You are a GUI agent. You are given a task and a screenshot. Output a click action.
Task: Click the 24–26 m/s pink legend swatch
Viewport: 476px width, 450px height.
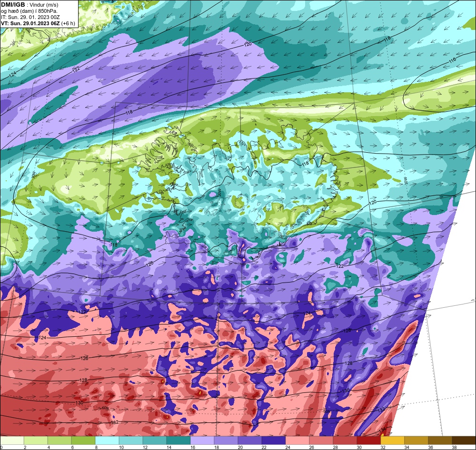click(x=297, y=440)
